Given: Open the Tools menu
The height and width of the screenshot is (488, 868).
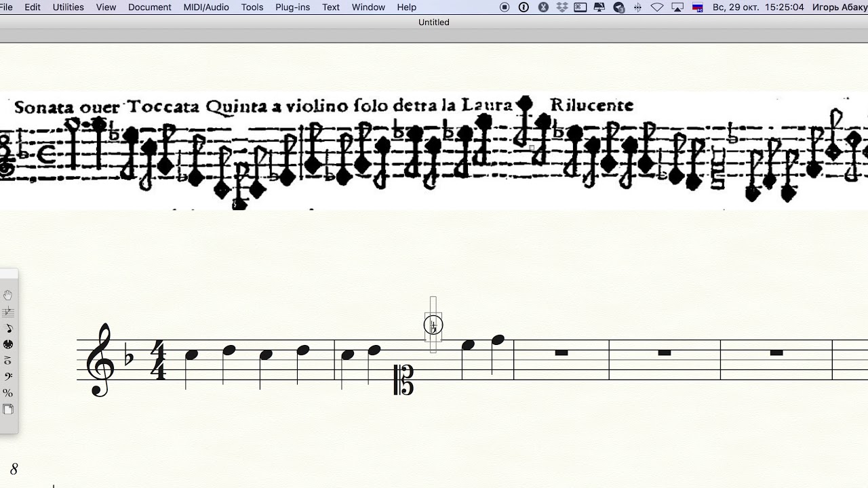Looking at the screenshot, I should tap(252, 7).
